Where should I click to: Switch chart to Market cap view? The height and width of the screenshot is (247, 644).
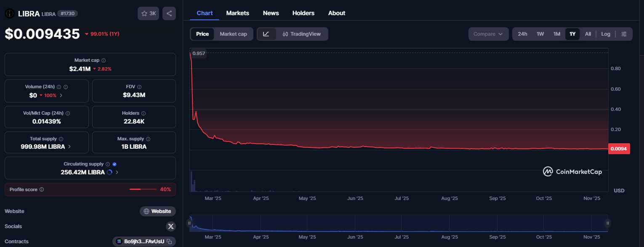pyautogui.click(x=234, y=34)
